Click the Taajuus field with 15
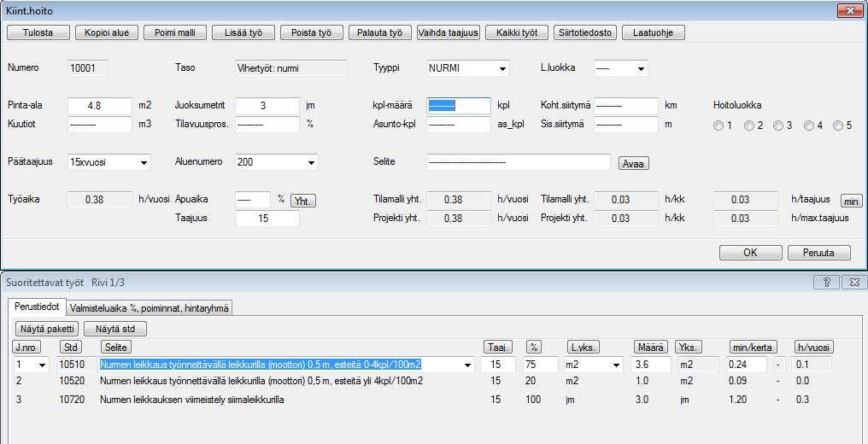 tap(267, 219)
